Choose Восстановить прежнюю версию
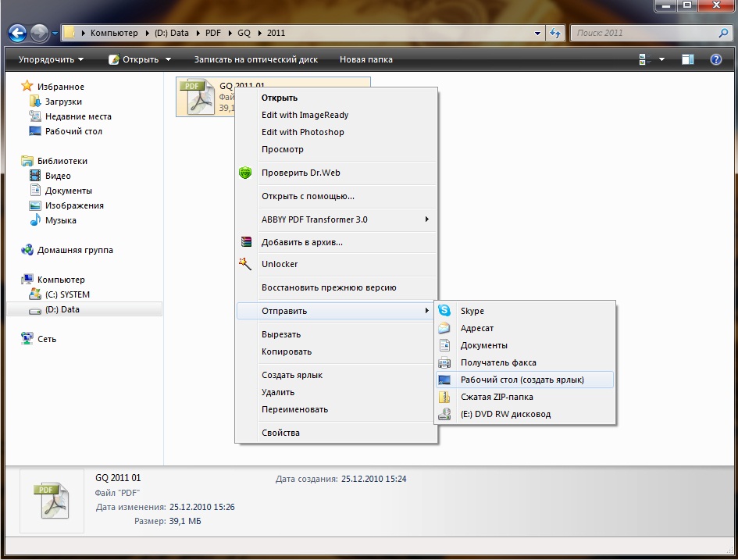The height and width of the screenshot is (560, 738). [337, 287]
